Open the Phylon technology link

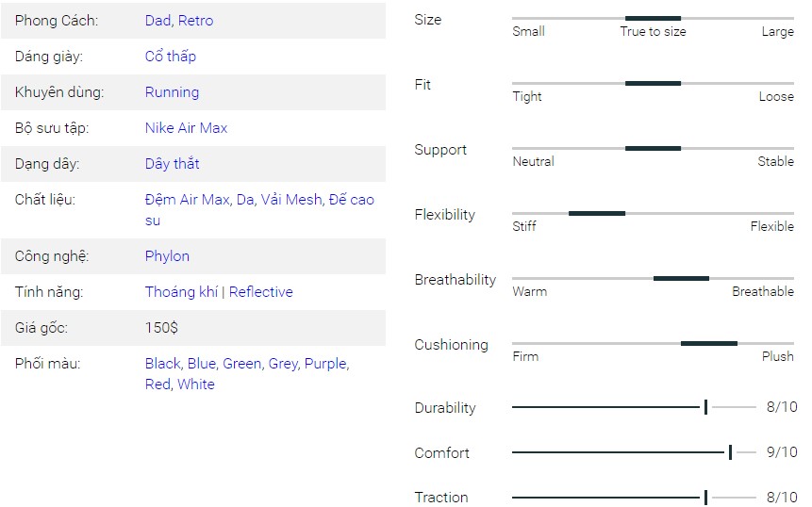tap(167, 256)
